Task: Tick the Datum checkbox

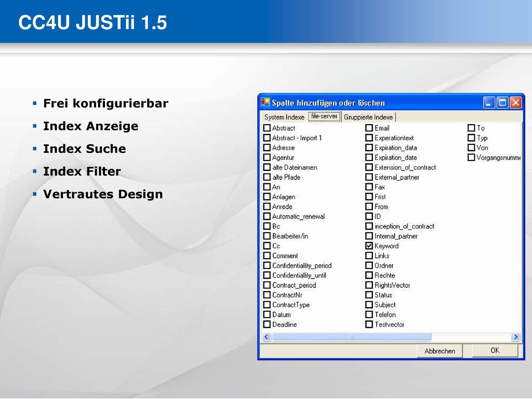Action: (267, 314)
